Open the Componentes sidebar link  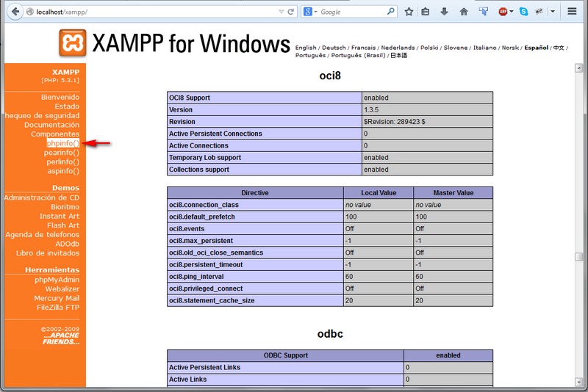tap(55, 134)
